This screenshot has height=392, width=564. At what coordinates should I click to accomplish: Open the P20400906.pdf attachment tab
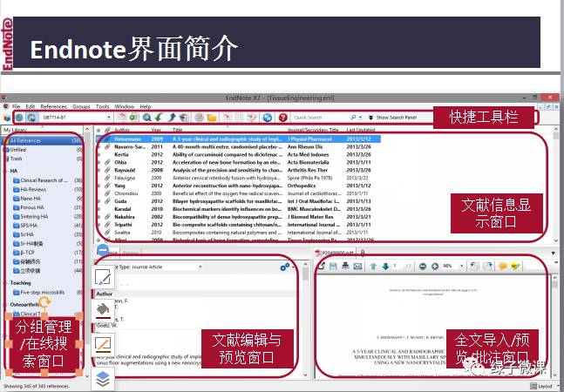pyautogui.click(x=334, y=253)
